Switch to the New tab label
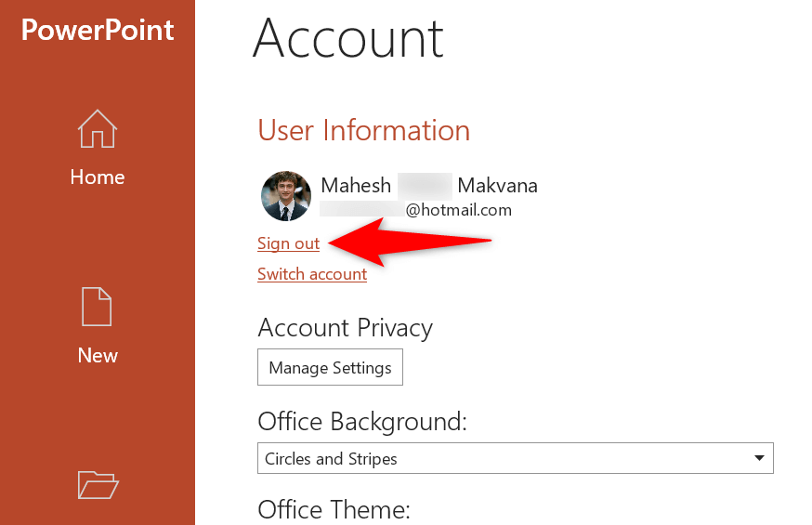This screenshot has width=812, height=525. [x=98, y=355]
